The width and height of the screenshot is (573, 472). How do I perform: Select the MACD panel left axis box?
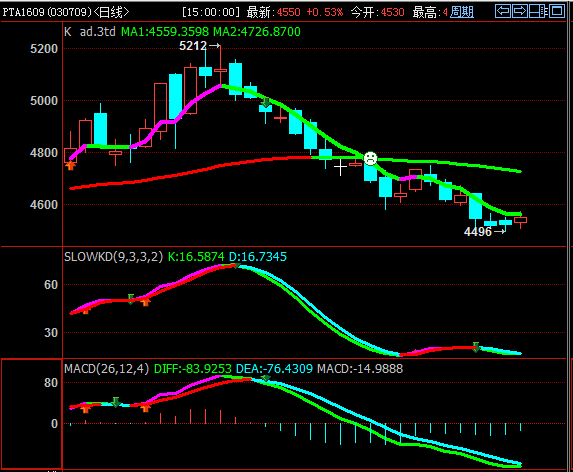click(x=32, y=414)
